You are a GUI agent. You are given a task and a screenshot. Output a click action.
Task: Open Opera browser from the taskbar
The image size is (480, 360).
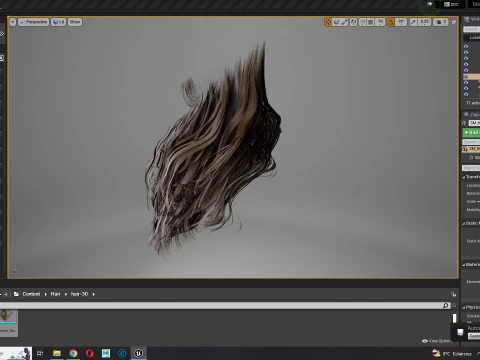[90, 353]
